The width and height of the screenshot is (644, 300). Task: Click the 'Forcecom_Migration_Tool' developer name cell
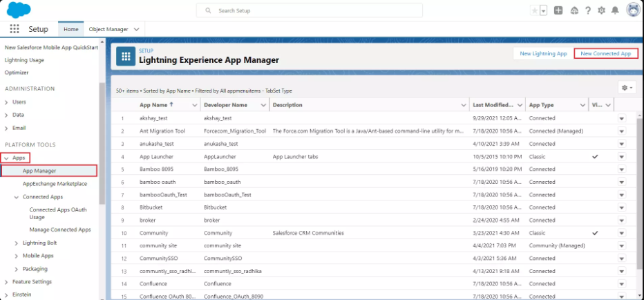point(235,131)
